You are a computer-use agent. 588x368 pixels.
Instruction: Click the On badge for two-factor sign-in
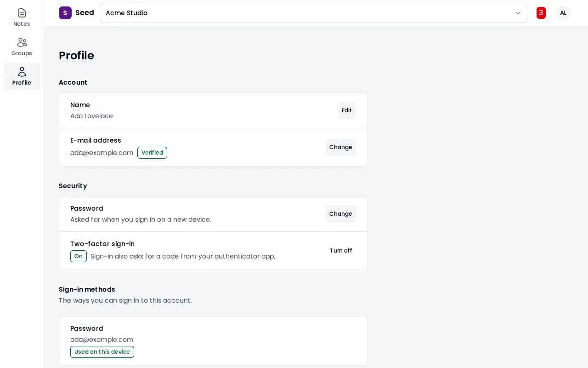pos(79,256)
